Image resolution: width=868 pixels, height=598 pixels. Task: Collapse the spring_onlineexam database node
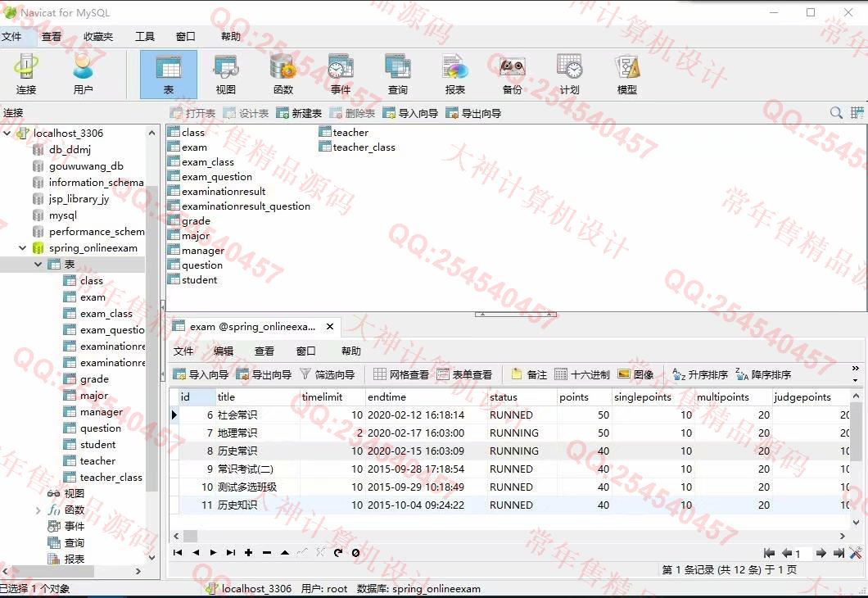pyautogui.click(x=23, y=248)
